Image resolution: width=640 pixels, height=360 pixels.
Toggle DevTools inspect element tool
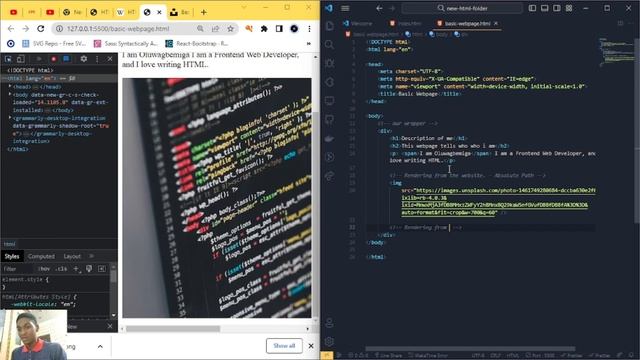click(x=8, y=59)
